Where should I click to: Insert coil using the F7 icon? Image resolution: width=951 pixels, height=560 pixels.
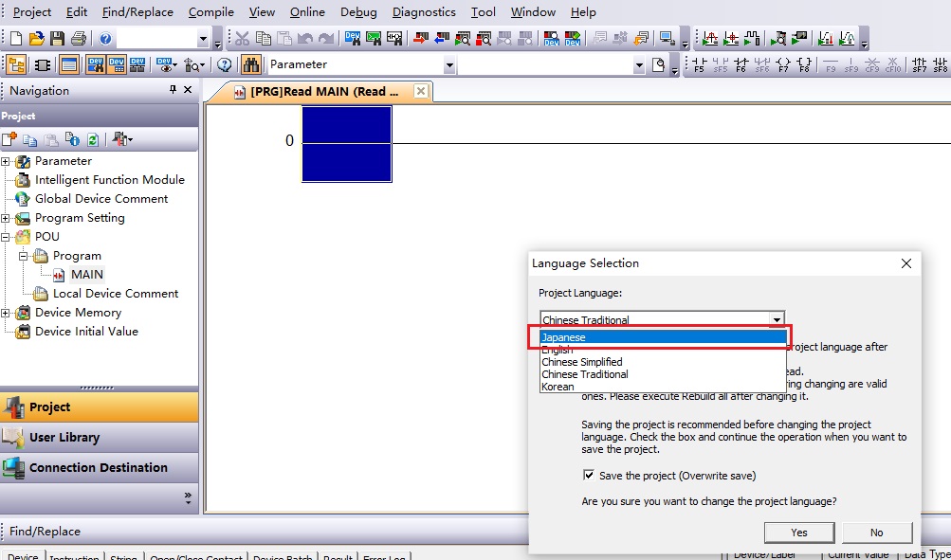tap(783, 65)
